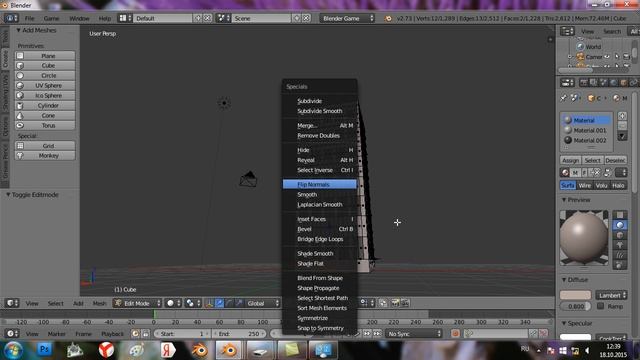Screen dimensions: 640x360
Task: Set the timeline Start frame field
Action: coord(182,334)
